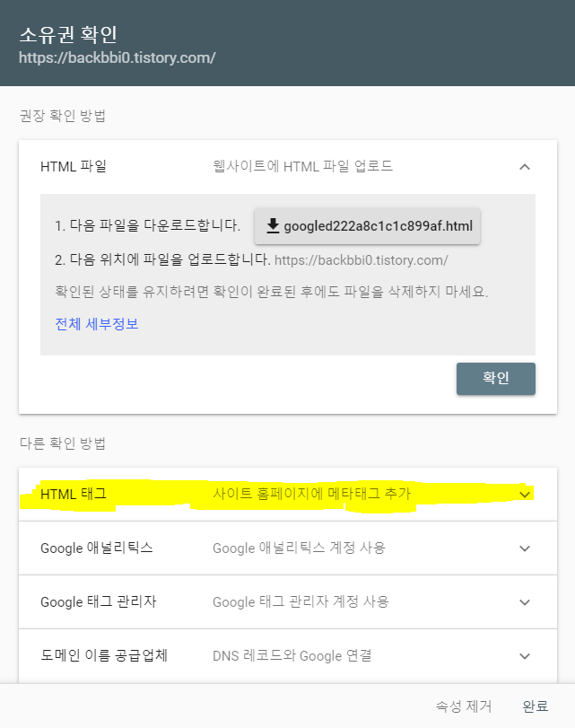Collapse the HTML 파일 section chevron
This screenshot has width=575, height=728.
coord(525,167)
